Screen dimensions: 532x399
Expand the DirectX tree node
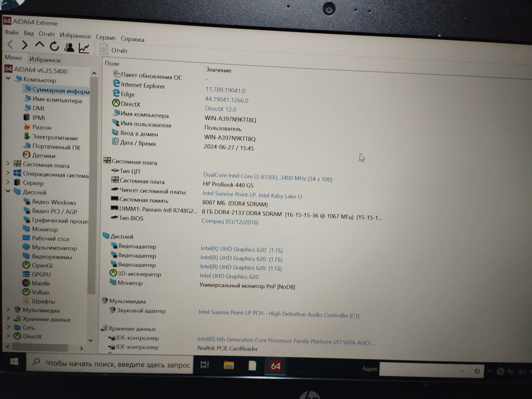[x=8, y=336]
